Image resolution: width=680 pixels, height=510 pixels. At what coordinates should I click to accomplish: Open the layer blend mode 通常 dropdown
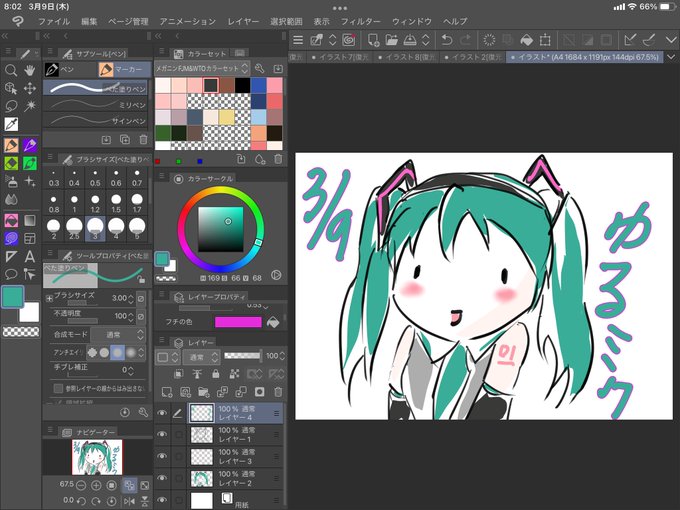click(201, 357)
